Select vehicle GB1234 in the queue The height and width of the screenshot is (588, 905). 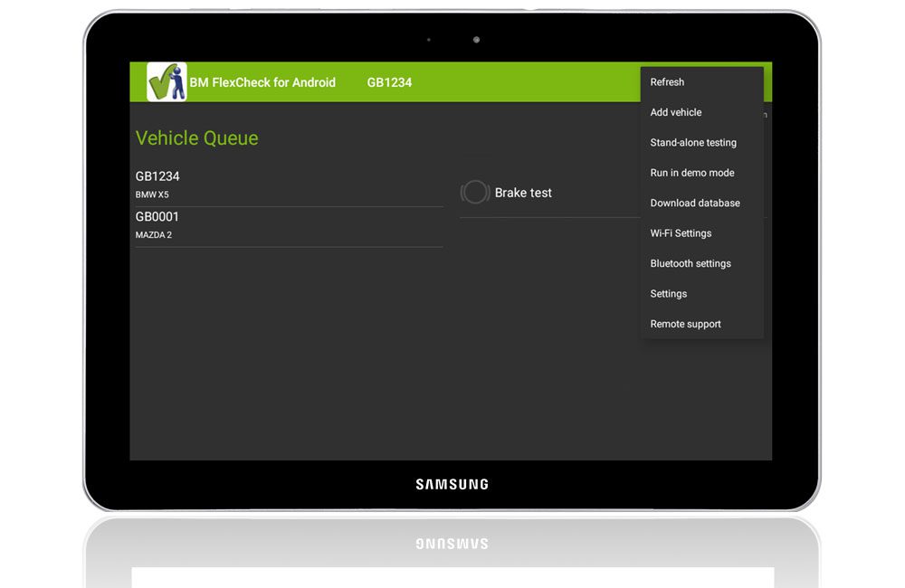point(157,176)
